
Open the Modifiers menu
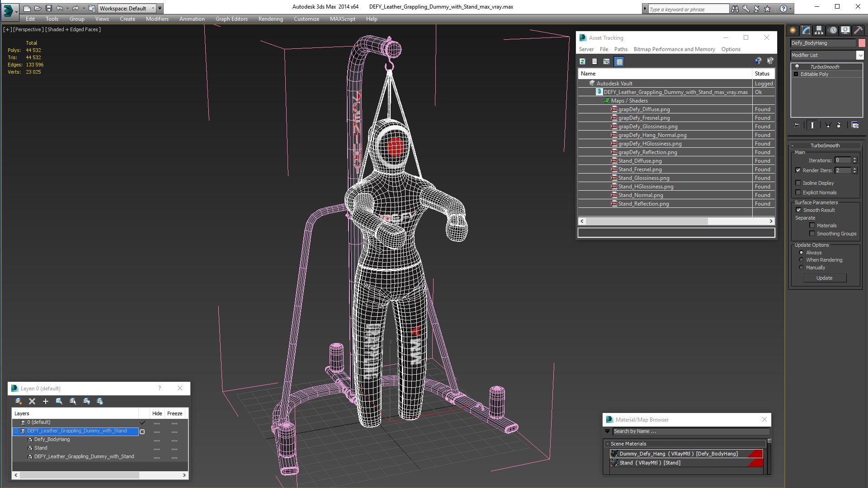tap(157, 19)
